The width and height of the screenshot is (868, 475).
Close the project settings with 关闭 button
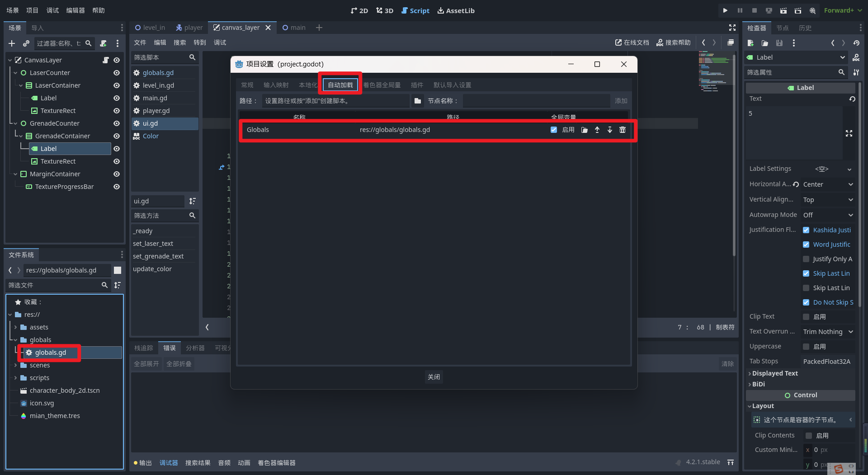(x=434, y=377)
